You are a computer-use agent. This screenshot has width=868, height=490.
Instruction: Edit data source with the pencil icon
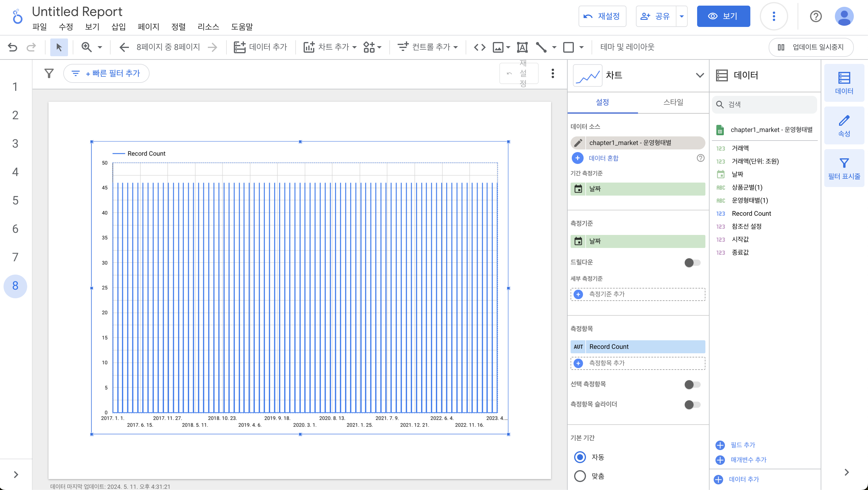click(578, 143)
